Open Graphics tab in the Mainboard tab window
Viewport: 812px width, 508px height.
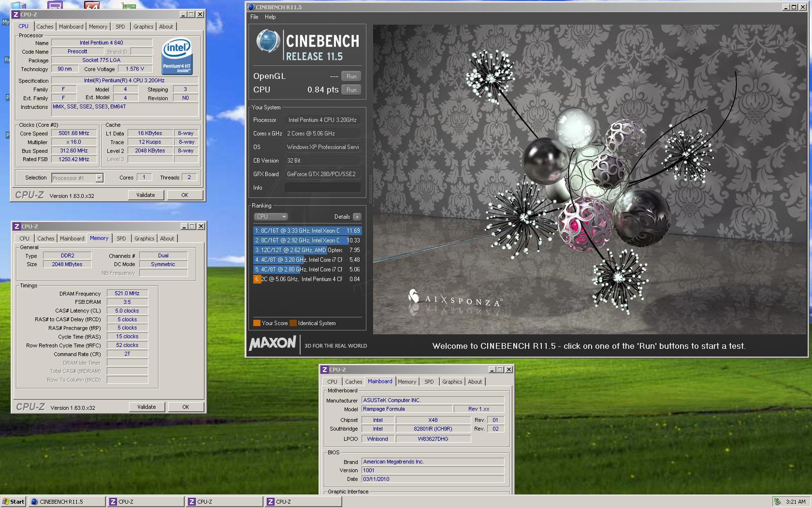click(x=452, y=382)
